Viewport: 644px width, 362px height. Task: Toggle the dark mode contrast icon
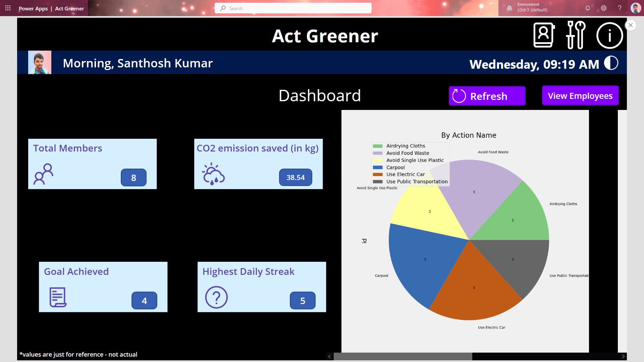[611, 63]
